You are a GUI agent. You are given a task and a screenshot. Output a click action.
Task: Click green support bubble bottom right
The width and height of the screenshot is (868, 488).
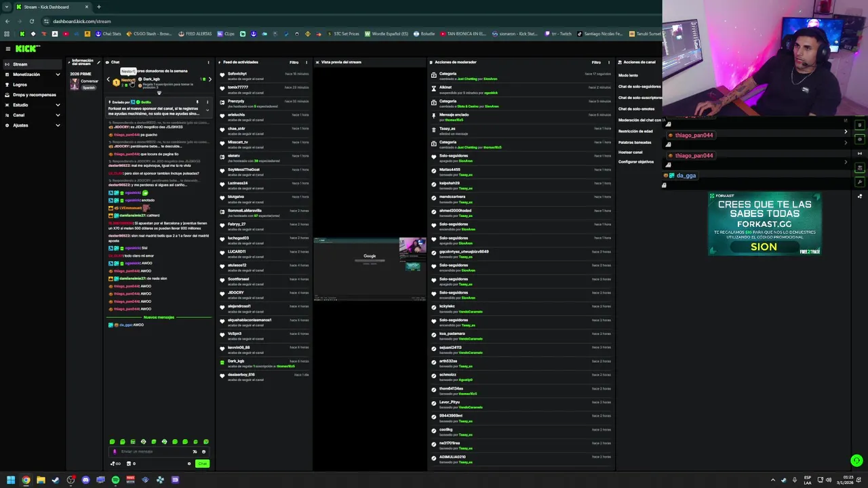pyautogui.click(x=856, y=461)
